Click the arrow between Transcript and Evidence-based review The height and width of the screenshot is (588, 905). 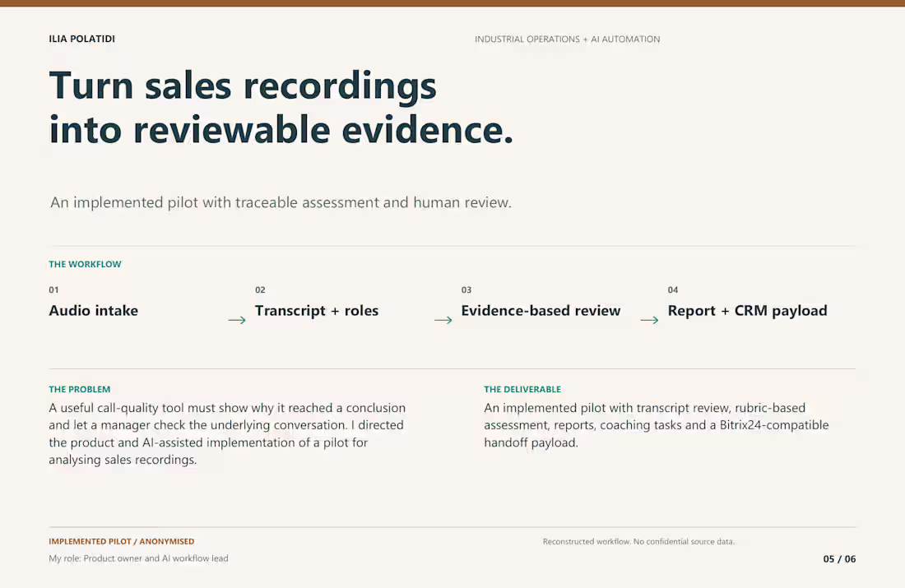(443, 320)
